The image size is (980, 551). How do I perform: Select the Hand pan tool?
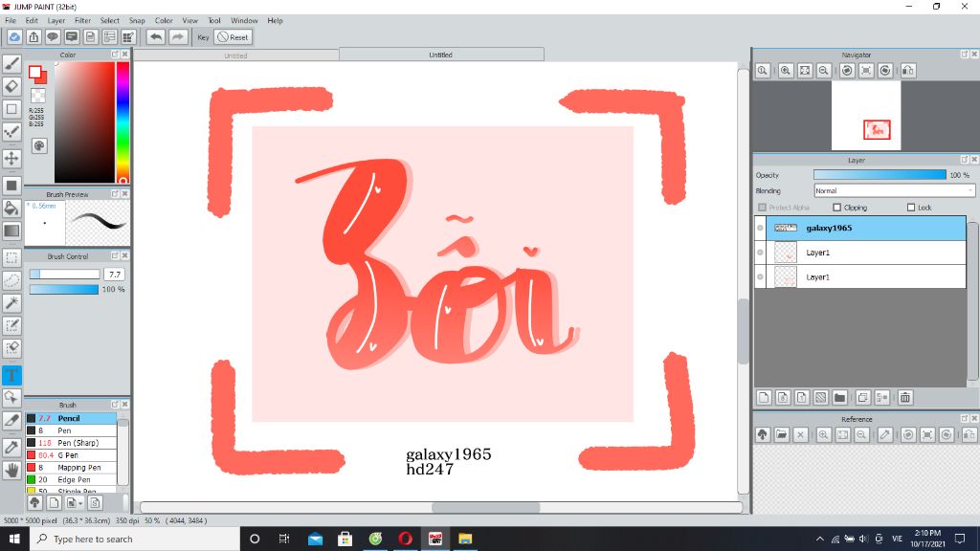tap(11, 471)
